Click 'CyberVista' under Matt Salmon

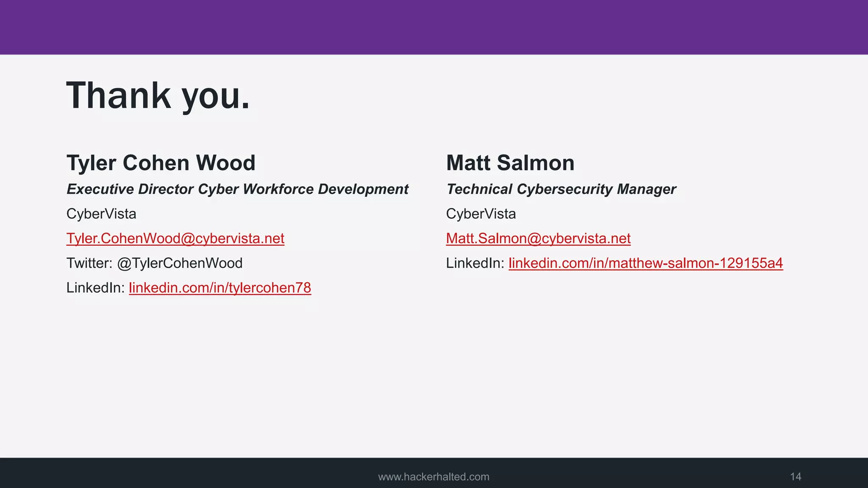pos(481,214)
